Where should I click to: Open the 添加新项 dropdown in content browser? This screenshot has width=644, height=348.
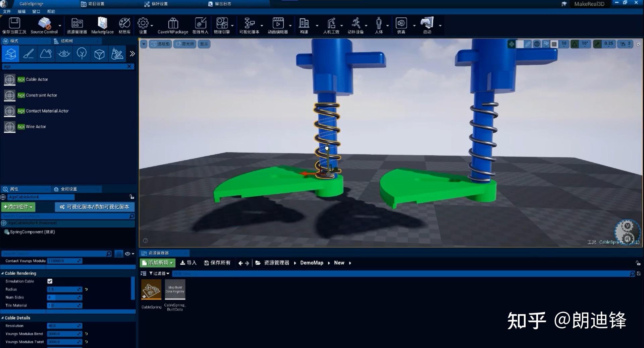pyautogui.click(x=157, y=263)
